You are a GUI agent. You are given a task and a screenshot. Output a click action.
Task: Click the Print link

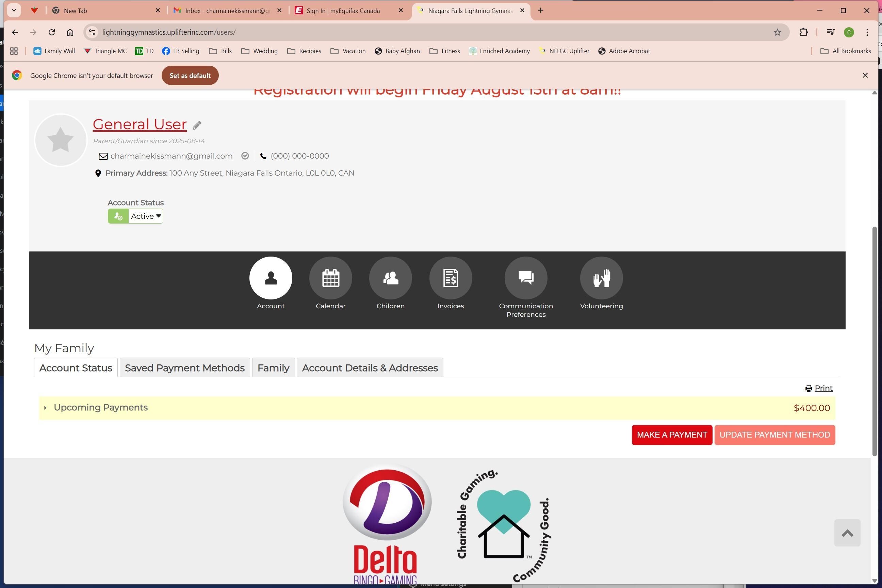pyautogui.click(x=823, y=388)
